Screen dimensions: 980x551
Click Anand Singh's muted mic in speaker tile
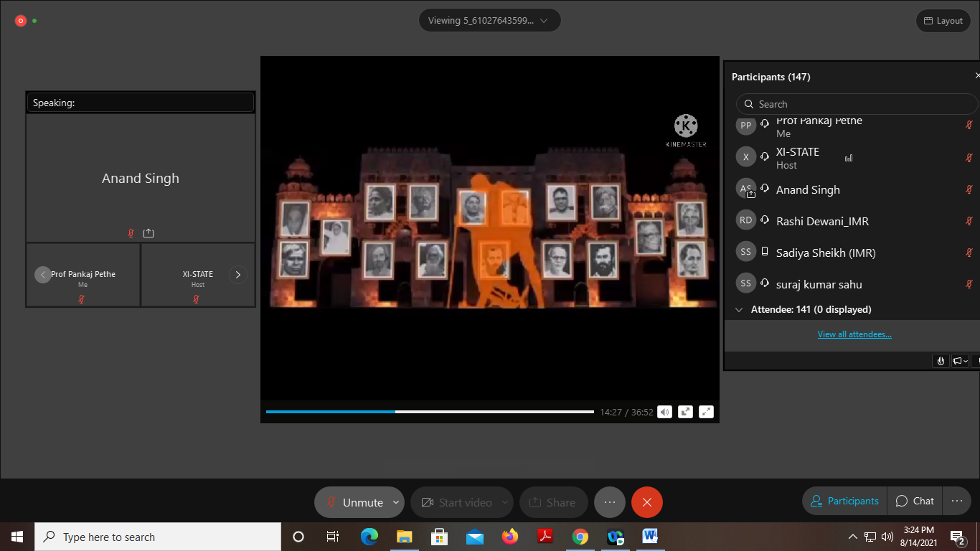pos(131,233)
